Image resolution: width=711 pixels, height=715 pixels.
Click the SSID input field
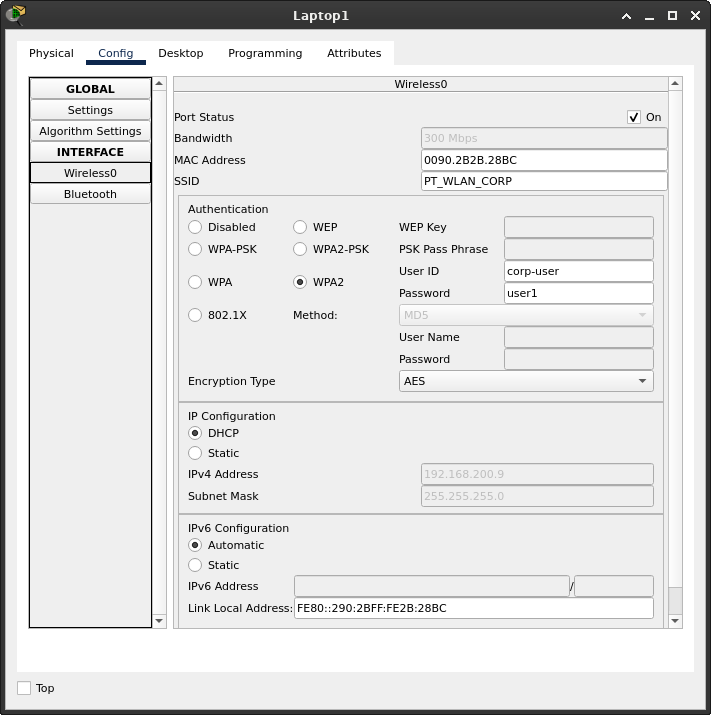click(x=544, y=181)
